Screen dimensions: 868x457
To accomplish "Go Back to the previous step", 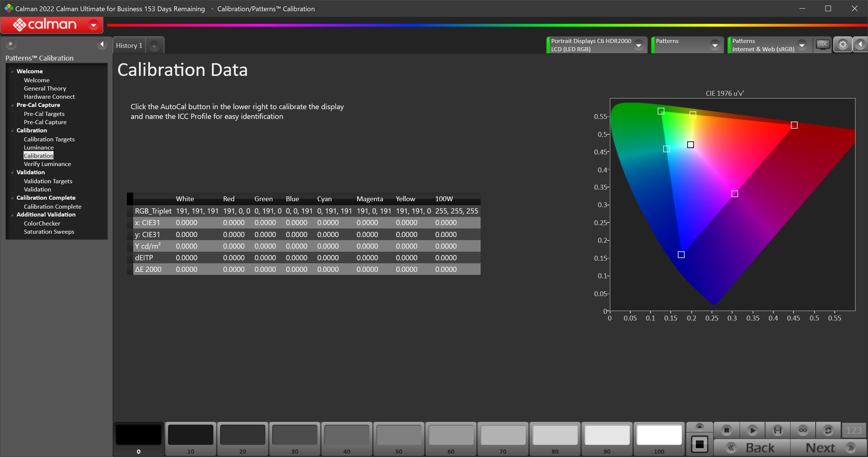I will tap(752, 448).
